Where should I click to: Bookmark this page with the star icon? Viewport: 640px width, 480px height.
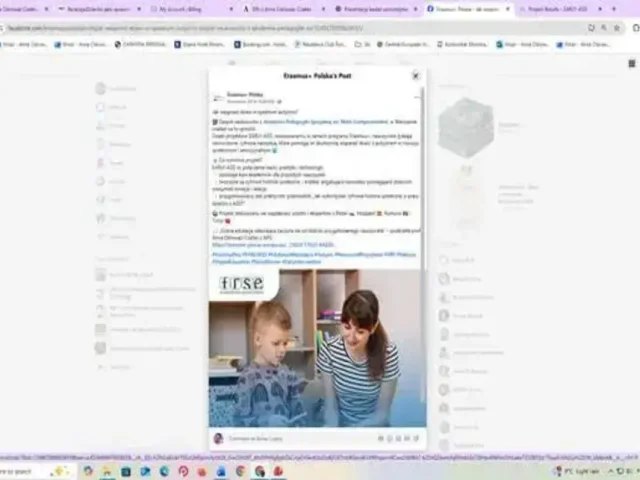[x=617, y=28]
